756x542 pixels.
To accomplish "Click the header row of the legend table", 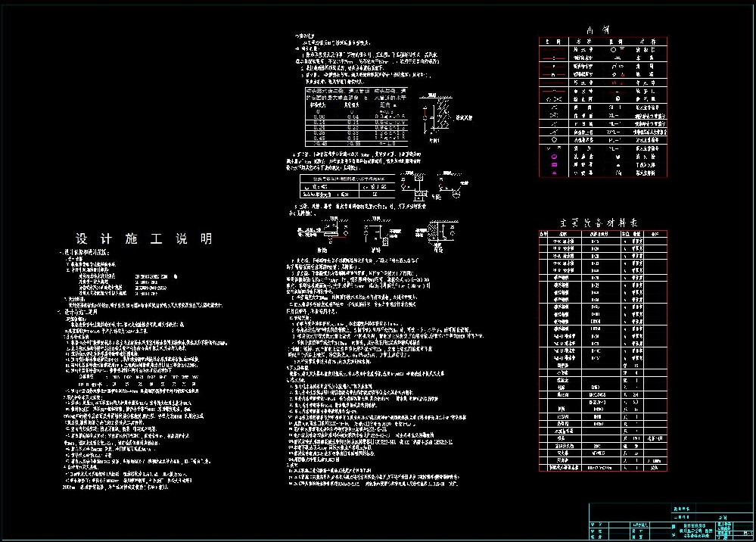I will coord(603,41).
